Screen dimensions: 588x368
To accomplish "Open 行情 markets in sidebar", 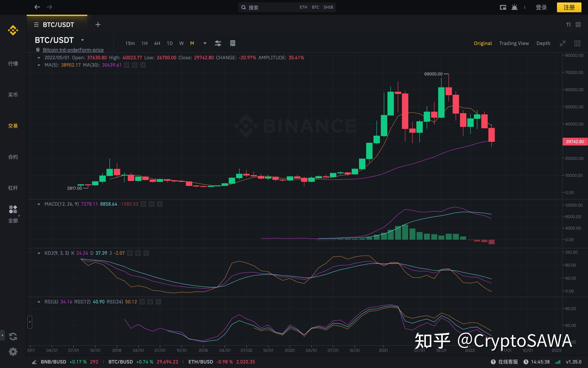I will click(x=13, y=64).
